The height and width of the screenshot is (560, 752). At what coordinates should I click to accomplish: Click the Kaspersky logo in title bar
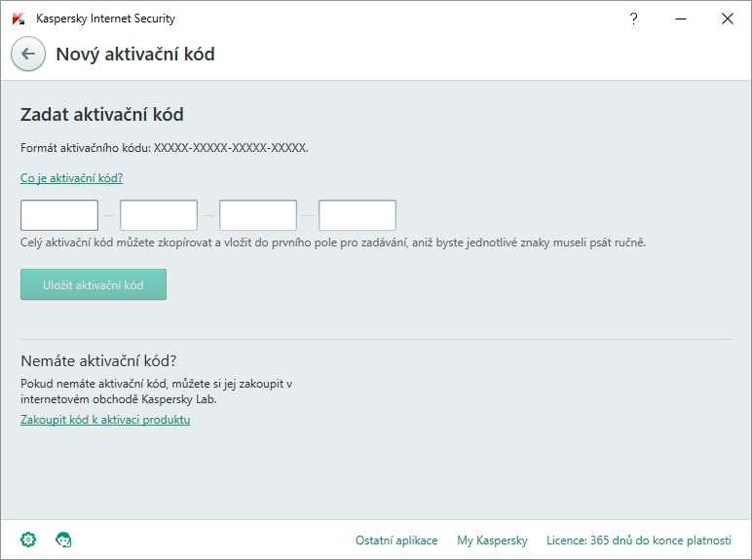19,19
